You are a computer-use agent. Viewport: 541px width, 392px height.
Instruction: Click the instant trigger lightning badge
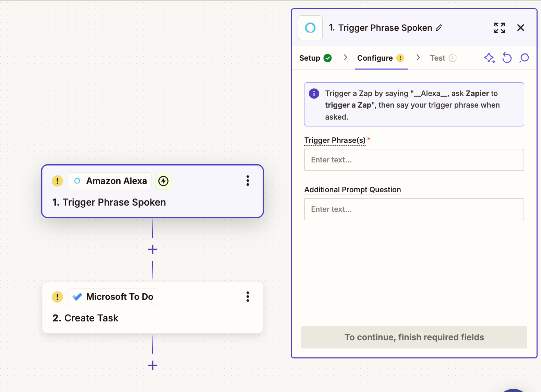pyautogui.click(x=164, y=181)
